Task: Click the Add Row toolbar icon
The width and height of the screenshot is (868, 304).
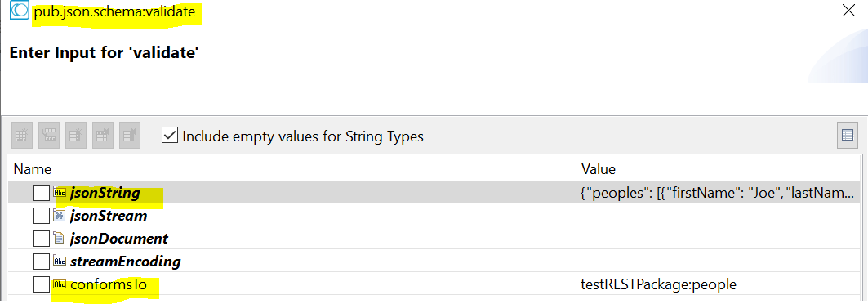Action: tap(22, 136)
